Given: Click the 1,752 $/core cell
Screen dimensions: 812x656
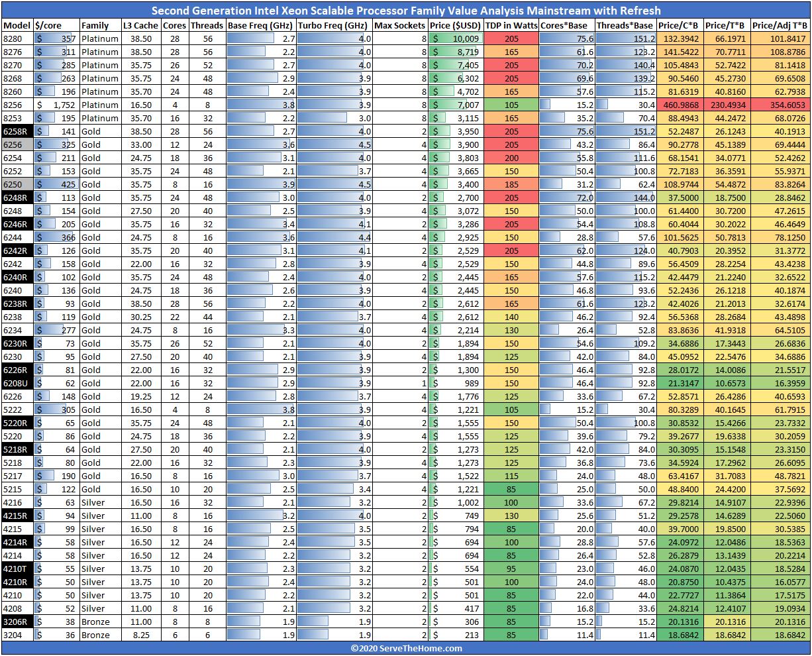Looking at the screenshot, I should point(56,105).
